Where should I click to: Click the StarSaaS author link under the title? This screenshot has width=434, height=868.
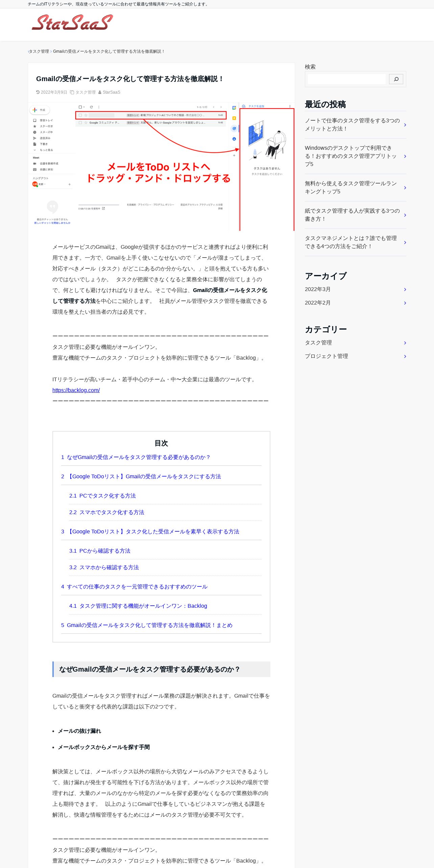click(x=111, y=92)
